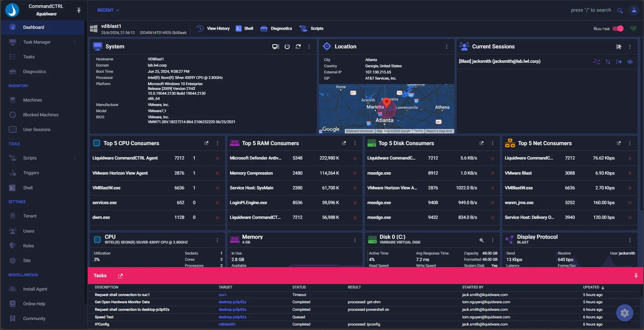The height and width of the screenshot is (330, 644).
Task: Click the View History clock icon
Action: pos(200,28)
